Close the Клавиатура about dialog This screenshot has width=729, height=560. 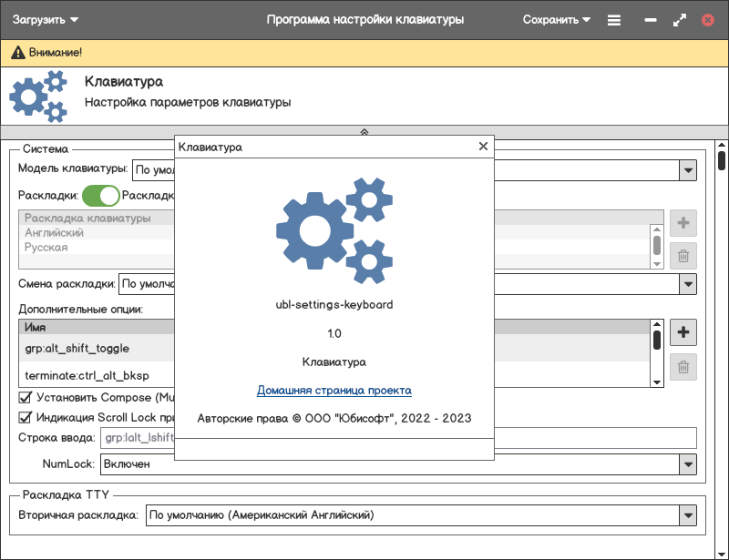tap(483, 147)
